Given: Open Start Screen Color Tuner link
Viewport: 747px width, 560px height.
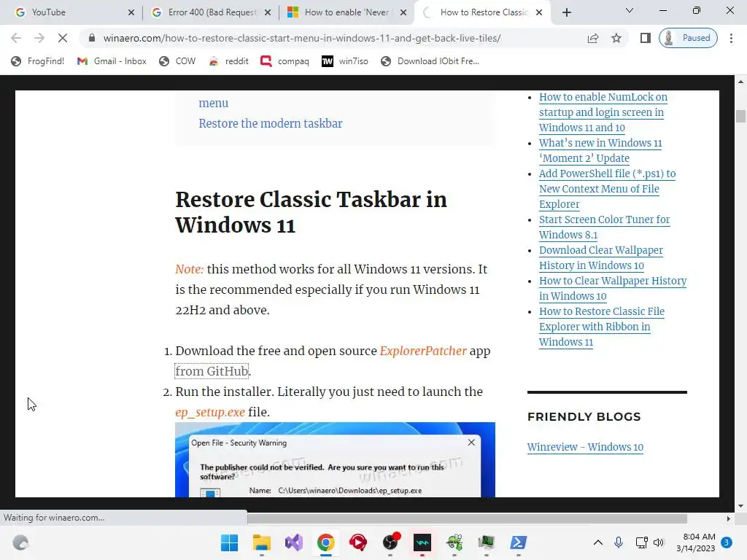Looking at the screenshot, I should 604,227.
